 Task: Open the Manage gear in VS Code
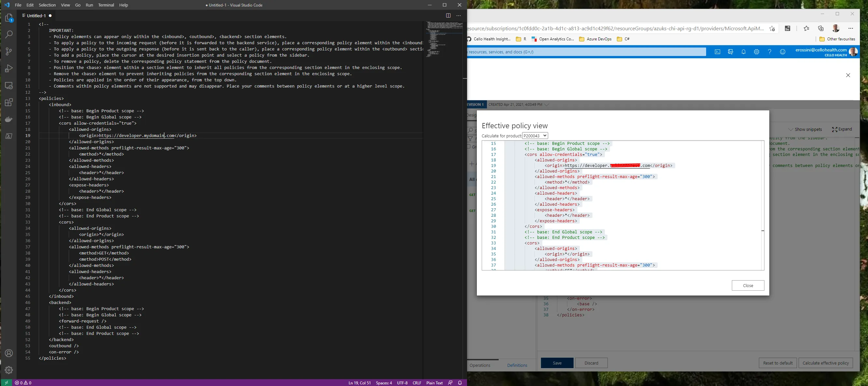point(9,370)
